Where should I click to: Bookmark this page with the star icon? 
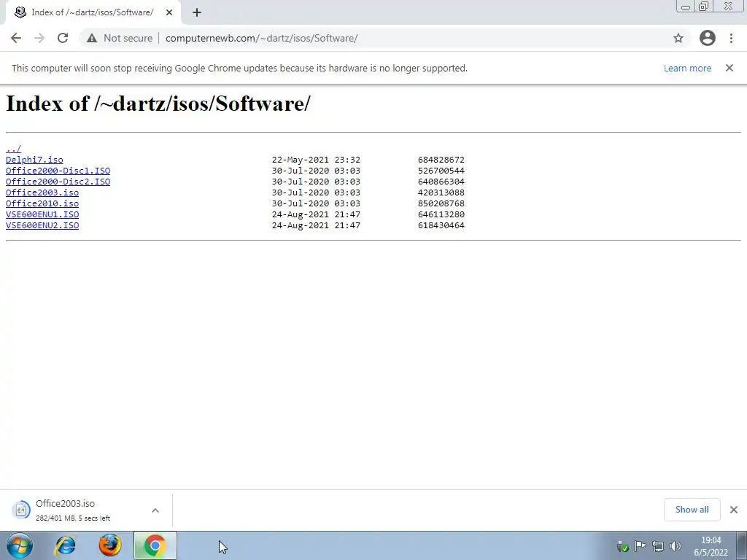[678, 38]
